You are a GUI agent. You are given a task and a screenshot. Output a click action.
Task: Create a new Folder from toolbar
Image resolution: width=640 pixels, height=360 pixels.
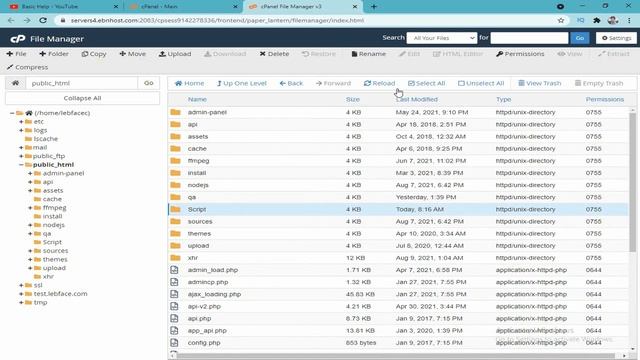(x=54, y=54)
